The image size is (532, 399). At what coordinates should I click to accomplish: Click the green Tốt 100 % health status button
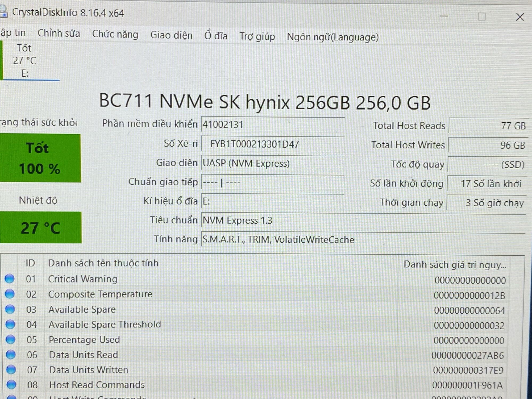(40, 158)
